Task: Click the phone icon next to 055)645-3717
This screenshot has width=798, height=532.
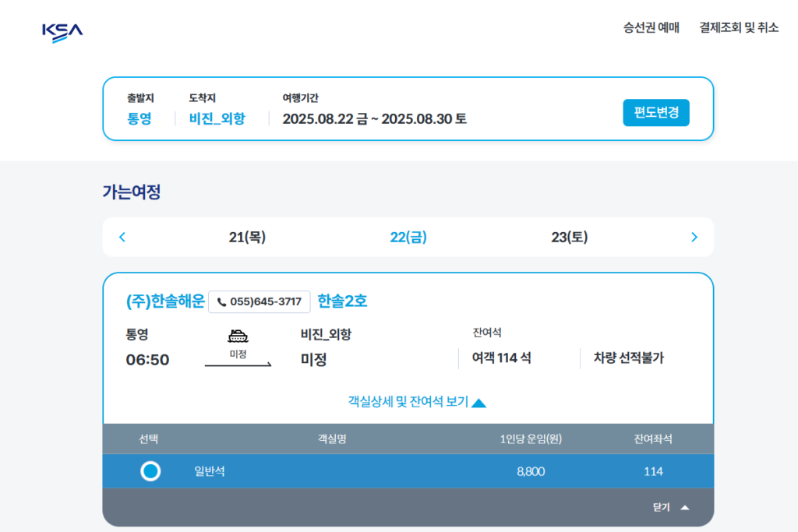Action: click(x=221, y=301)
